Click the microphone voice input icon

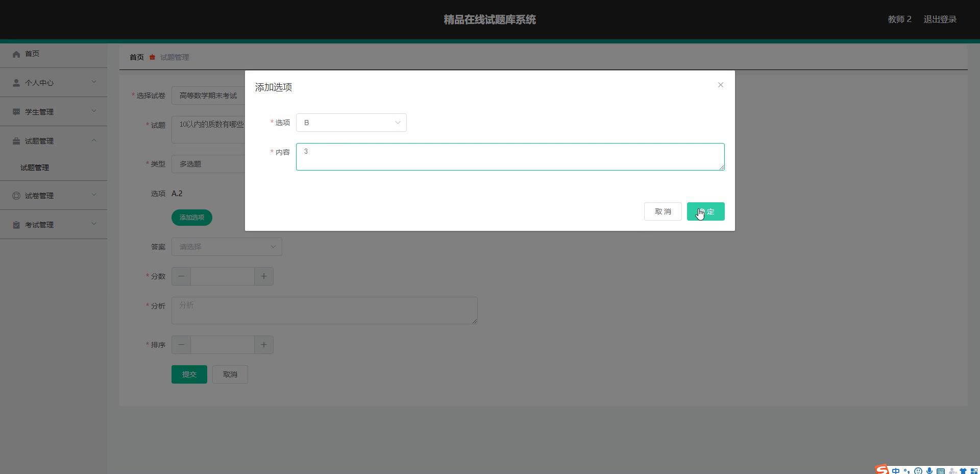pyautogui.click(x=929, y=471)
